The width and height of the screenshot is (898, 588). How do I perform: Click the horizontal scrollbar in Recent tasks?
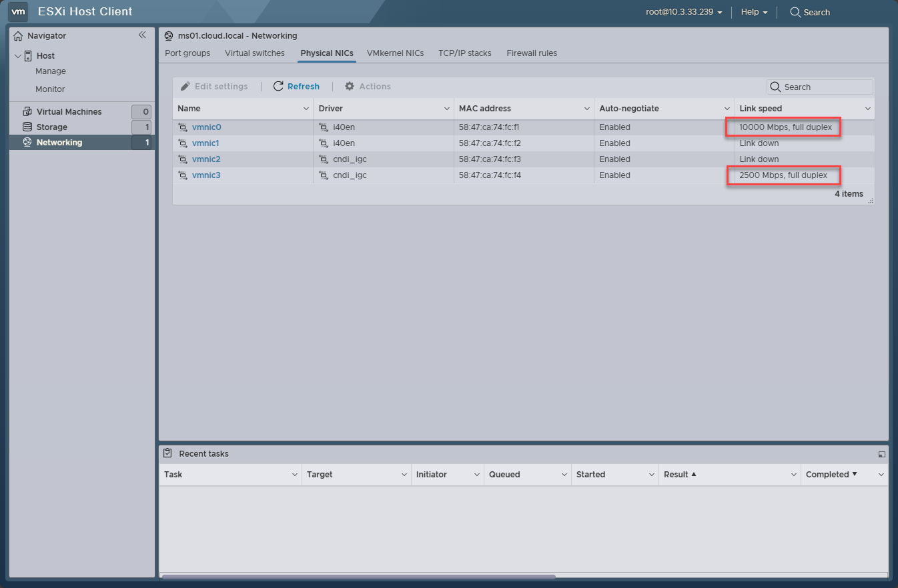(359, 576)
